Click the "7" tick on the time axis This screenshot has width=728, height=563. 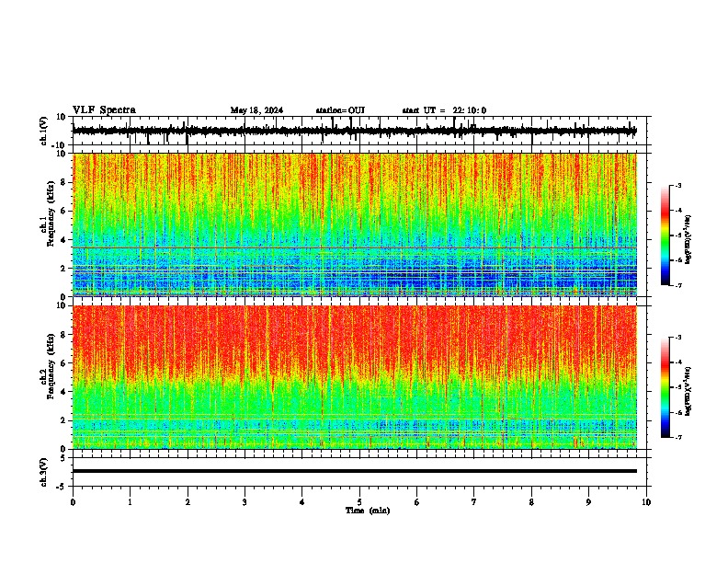pyautogui.click(x=474, y=502)
